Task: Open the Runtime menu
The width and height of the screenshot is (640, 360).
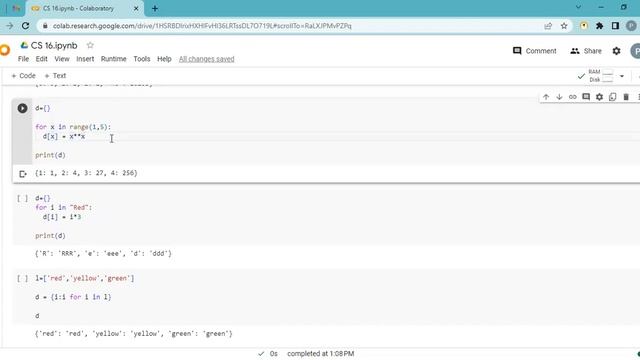Action: 113,59
